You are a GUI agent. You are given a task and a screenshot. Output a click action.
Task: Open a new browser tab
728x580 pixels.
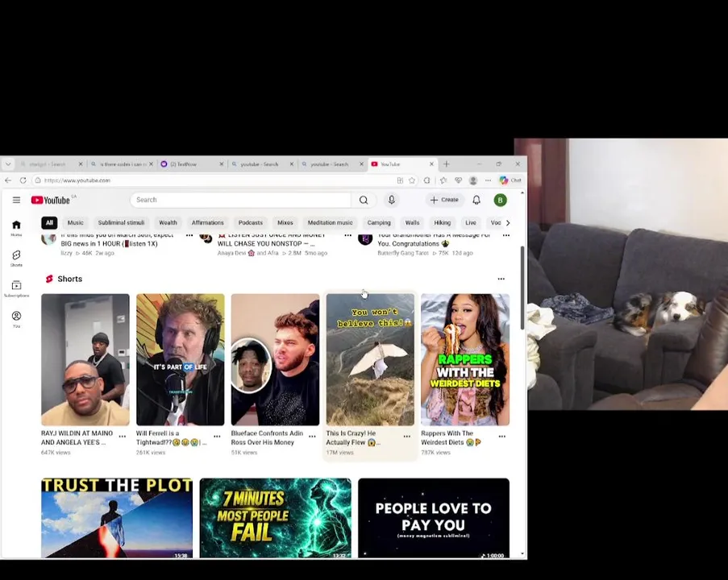point(446,164)
